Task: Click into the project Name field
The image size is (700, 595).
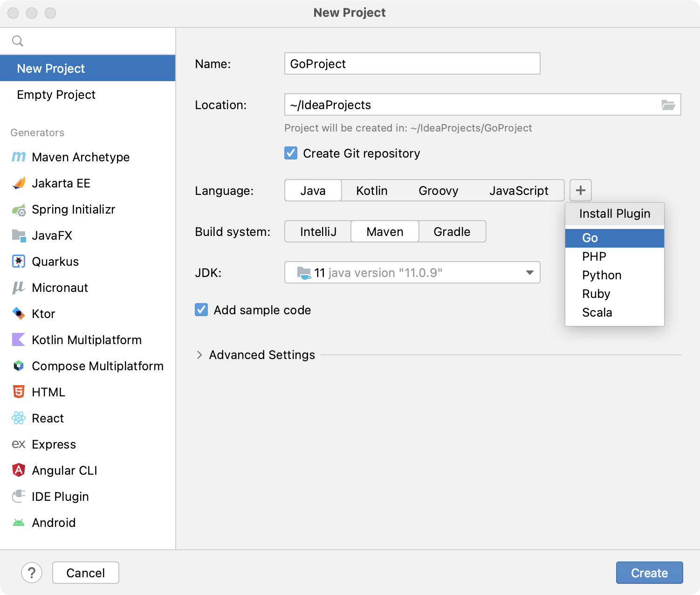Action: 412,64
